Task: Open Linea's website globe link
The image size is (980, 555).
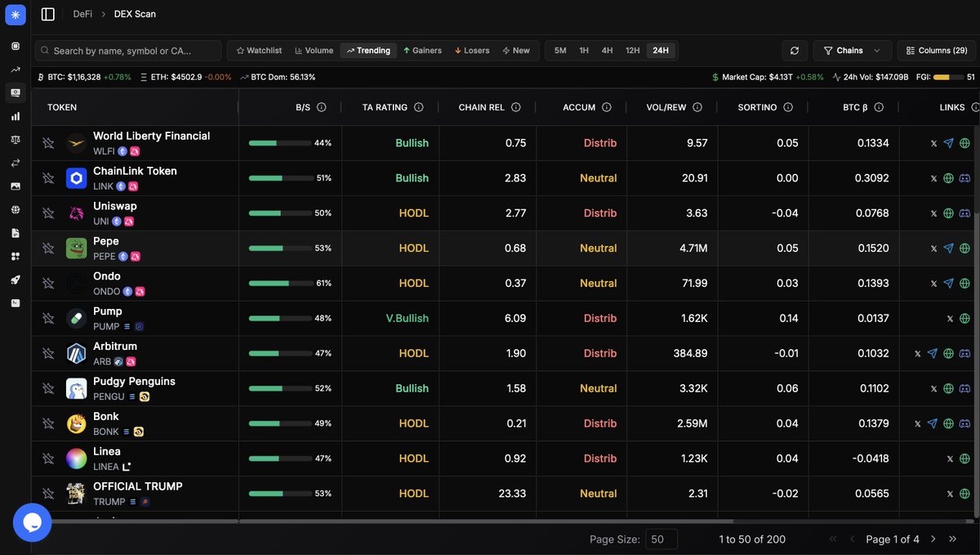Action: pyautogui.click(x=964, y=459)
